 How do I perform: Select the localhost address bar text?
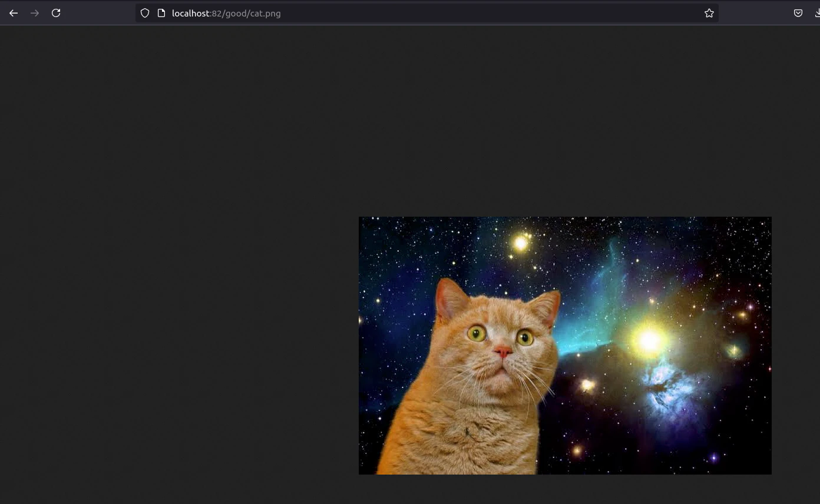(x=353, y=13)
